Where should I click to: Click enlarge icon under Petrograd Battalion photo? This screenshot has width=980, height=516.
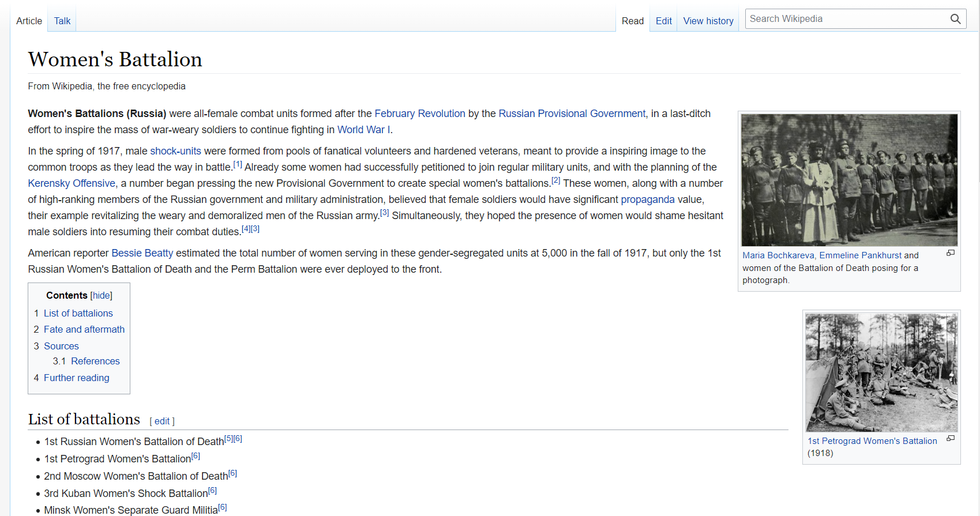[x=950, y=439]
